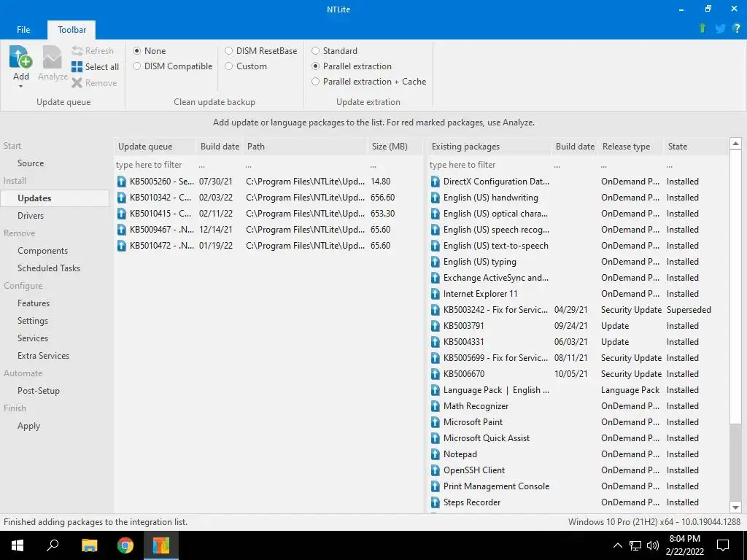This screenshot has height=560, width=747.
Task: Click the Update queue filter input field
Action: click(x=155, y=165)
